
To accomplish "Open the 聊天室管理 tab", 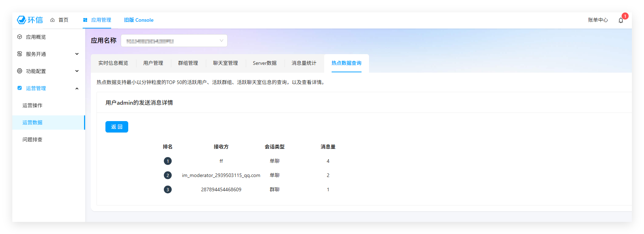I will click(x=225, y=63).
